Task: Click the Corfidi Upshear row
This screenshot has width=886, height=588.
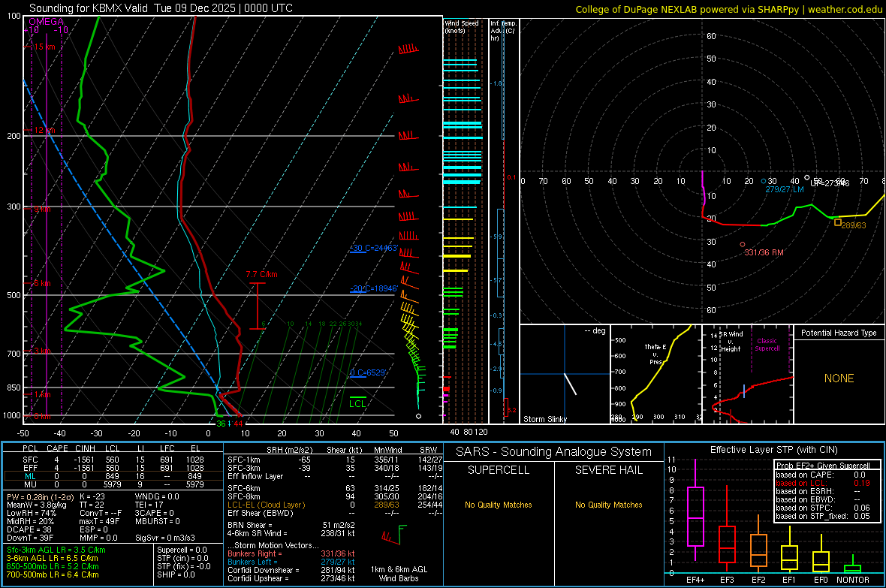Action: [x=291, y=578]
